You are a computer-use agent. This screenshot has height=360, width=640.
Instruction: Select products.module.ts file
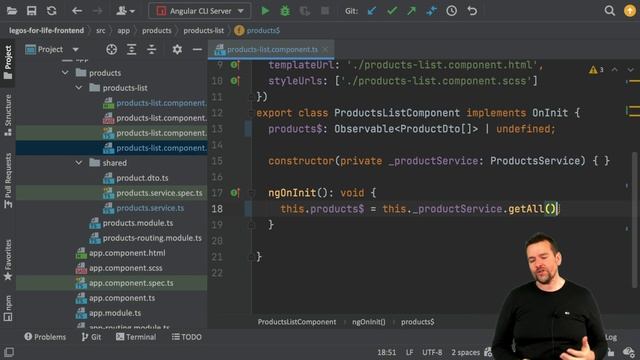138,223
